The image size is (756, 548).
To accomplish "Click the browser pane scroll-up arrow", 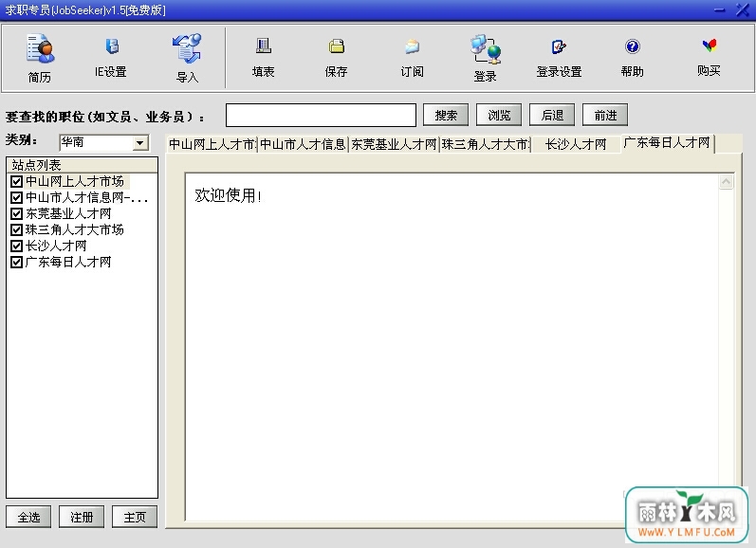I will (726, 182).
